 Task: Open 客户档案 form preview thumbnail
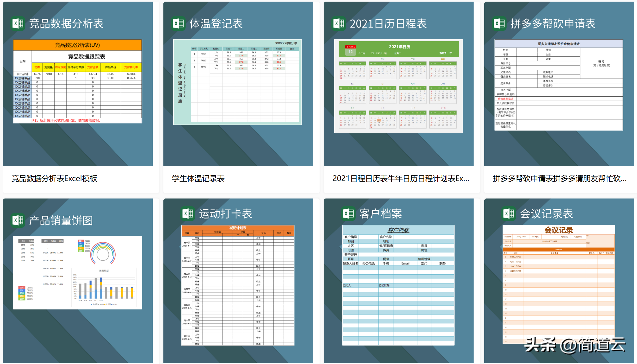398,285
